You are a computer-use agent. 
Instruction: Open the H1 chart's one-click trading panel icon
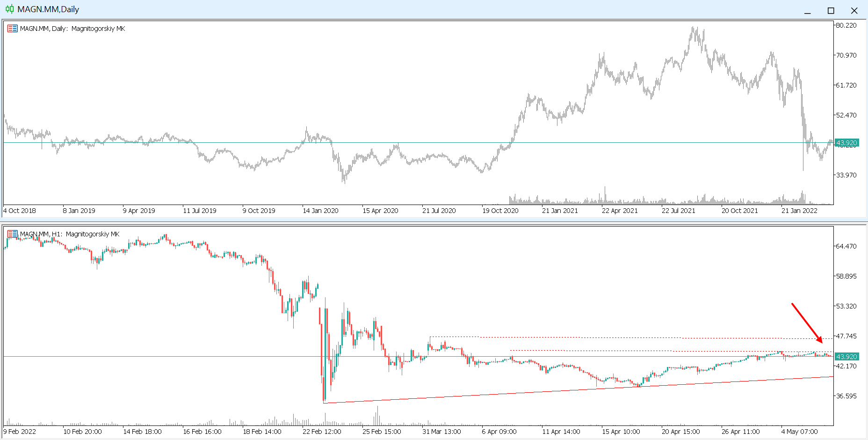[x=13, y=234]
